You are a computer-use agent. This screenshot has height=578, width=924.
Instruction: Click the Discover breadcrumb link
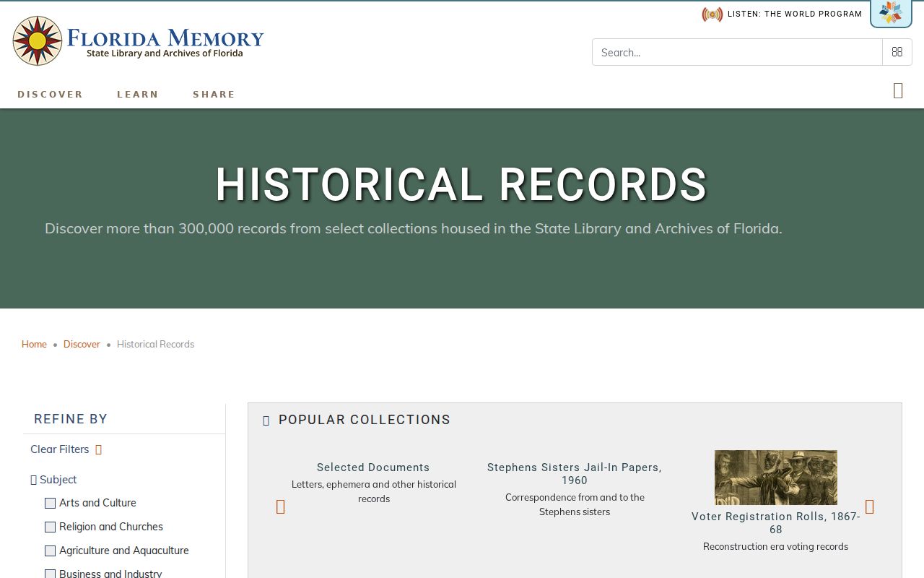point(82,344)
